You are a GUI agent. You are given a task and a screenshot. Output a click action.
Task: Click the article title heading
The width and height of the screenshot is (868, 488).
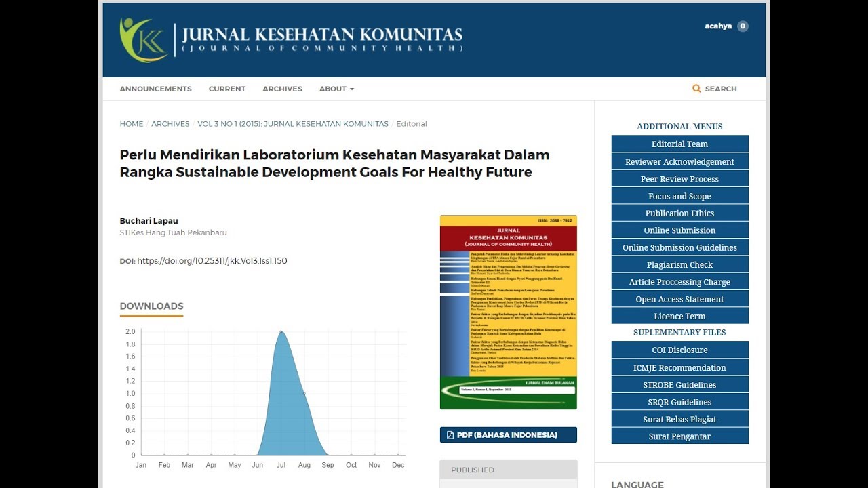click(x=335, y=163)
